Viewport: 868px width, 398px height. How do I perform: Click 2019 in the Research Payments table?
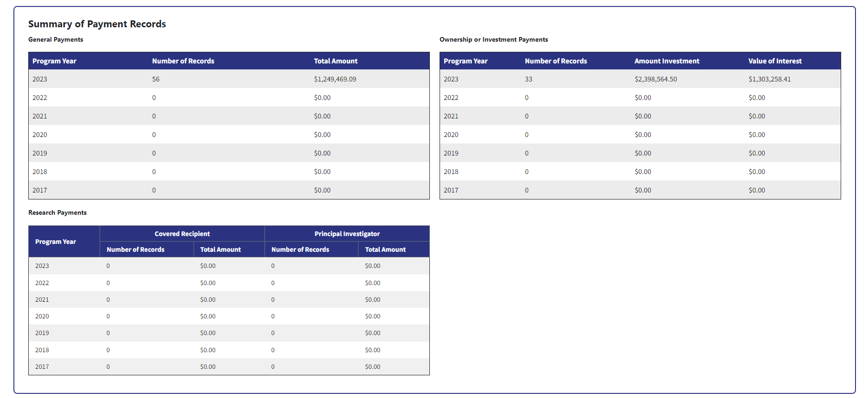42,333
